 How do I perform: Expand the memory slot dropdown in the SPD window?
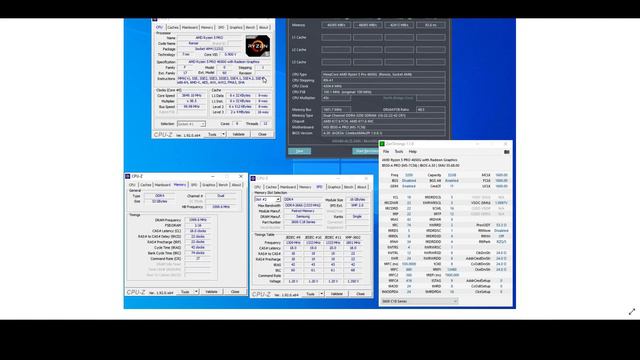278,200
